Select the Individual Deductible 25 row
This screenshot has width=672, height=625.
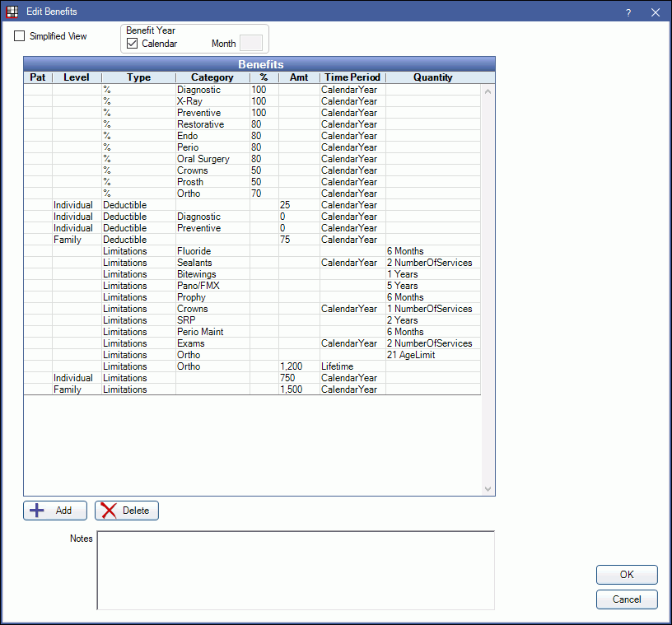pos(252,205)
